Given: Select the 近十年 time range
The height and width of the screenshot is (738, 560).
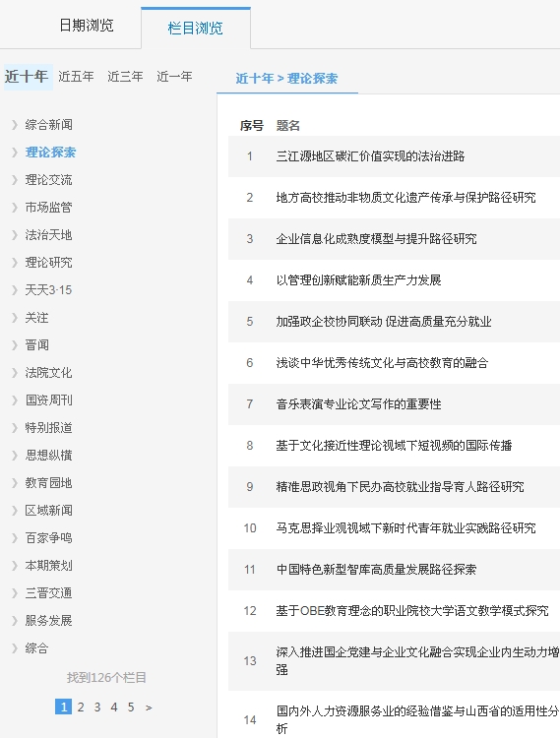Looking at the screenshot, I should [x=27, y=76].
